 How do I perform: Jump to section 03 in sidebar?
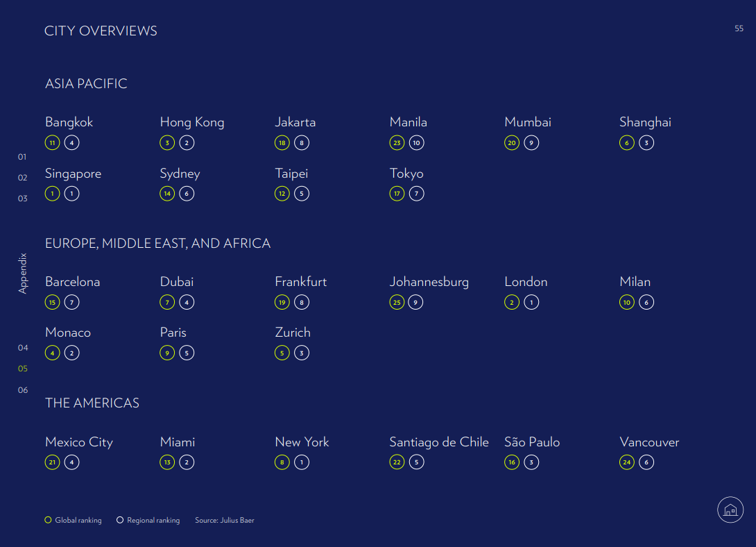coord(23,199)
